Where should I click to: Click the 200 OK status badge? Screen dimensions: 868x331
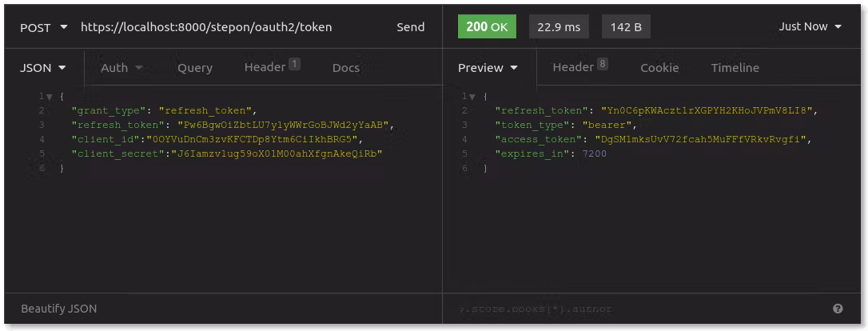(486, 27)
